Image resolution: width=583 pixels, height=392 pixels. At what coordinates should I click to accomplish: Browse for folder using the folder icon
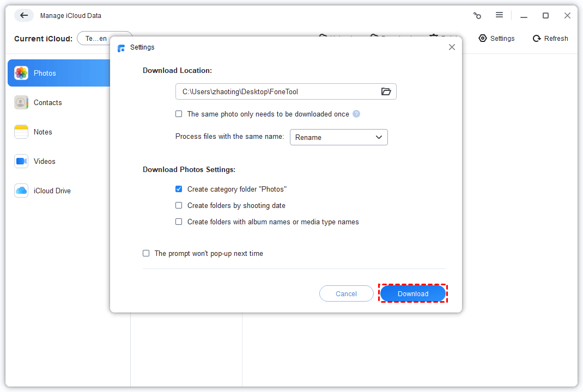point(386,91)
